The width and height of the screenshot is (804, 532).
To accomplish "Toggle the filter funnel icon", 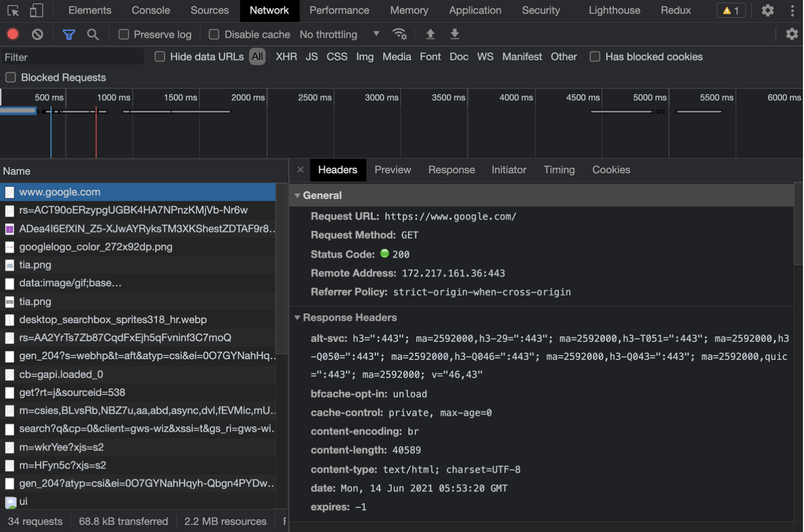I will coord(68,34).
